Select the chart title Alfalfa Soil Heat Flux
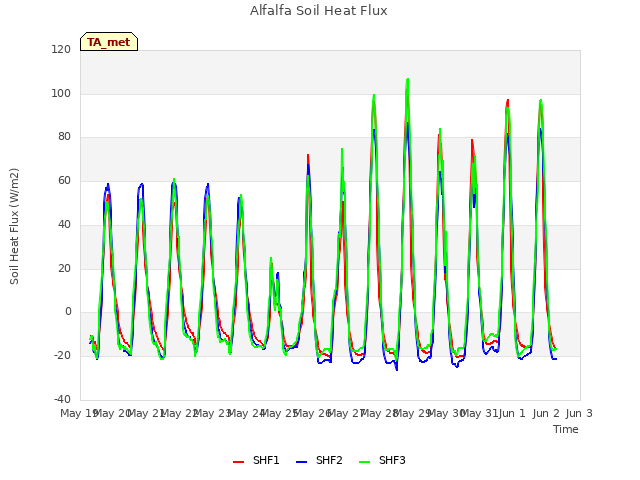This screenshot has height=480, width=640. (319, 11)
